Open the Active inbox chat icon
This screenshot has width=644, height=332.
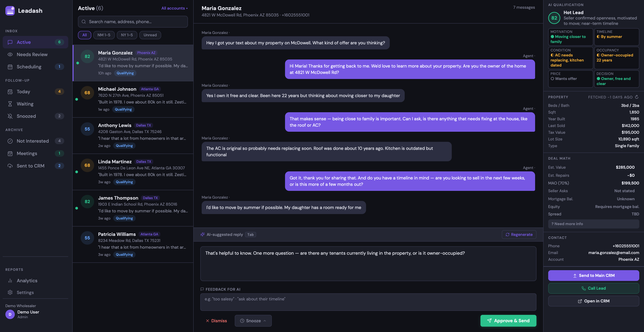click(x=10, y=42)
